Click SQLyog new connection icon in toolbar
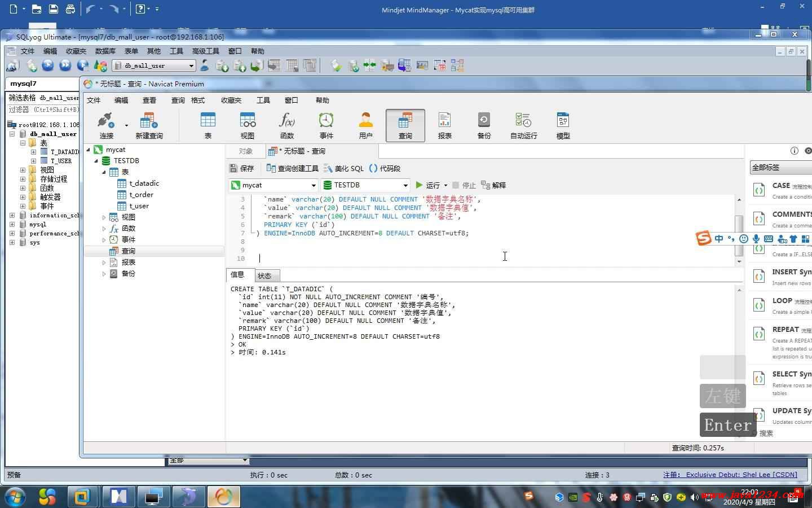Viewport: 812px width, 508px height. click(x=12, y=65)
